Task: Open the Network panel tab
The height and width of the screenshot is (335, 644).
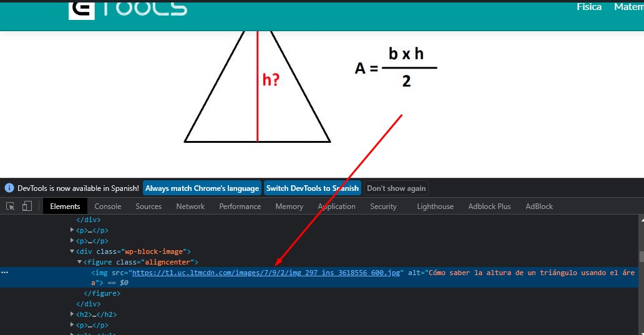Action: pos(190,206)
